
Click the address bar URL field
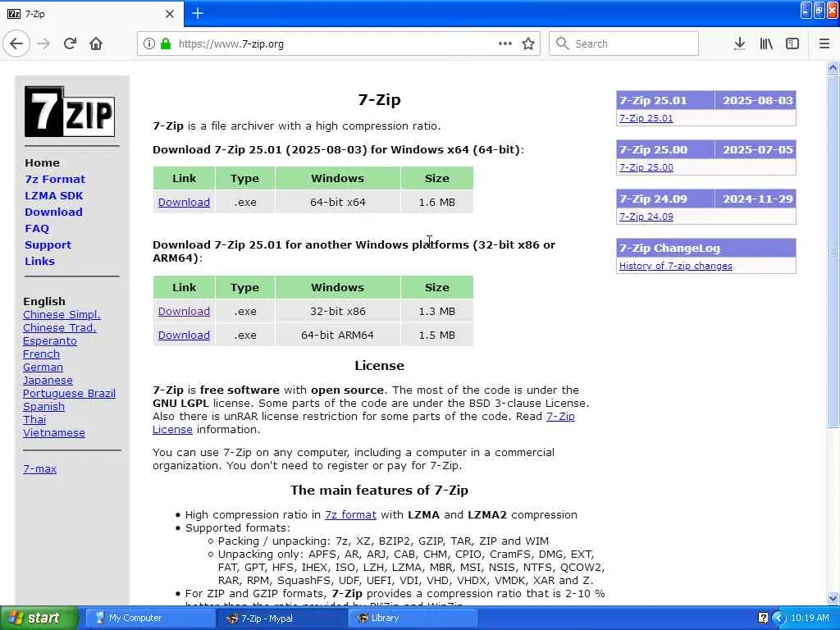point(337,44)
